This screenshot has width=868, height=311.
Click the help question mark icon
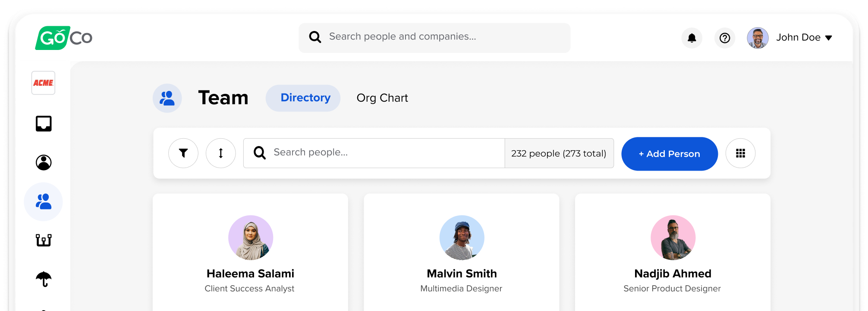(725, 38)
